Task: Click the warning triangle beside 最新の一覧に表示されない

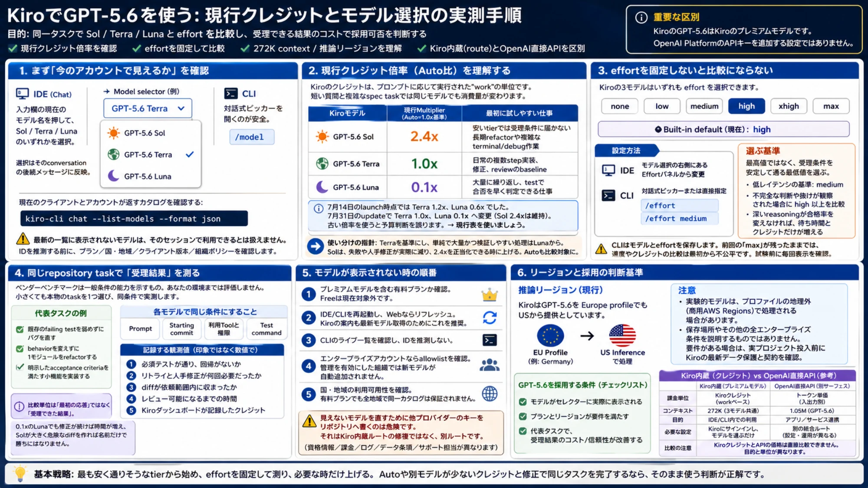Action: [x=23, y=239]
